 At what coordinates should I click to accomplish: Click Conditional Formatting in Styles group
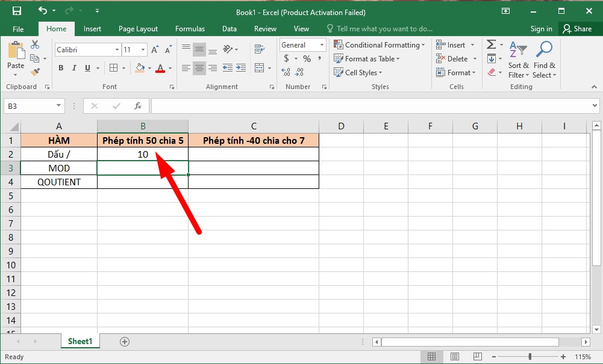tap(380, 45)
